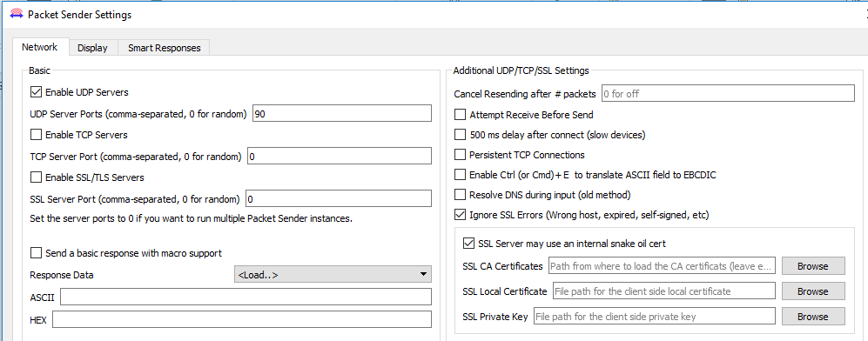Browse for SSL Local Certificate
The height and width of the screenshot is (341, 868).
pos(813,291)
